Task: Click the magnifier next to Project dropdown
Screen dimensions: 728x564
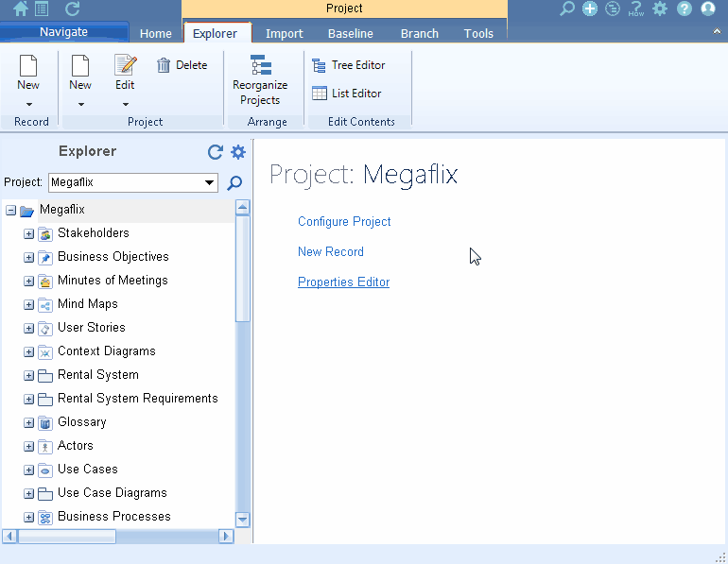Action: click(234, 182)
